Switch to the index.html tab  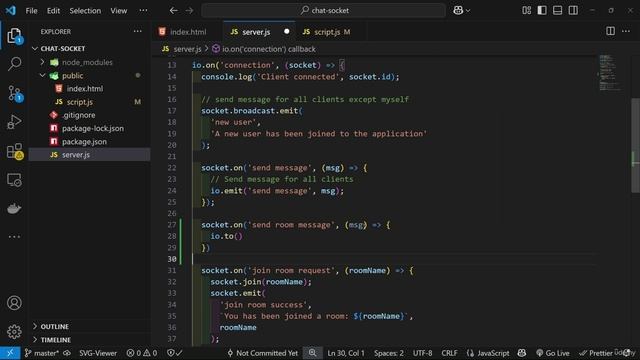tap(187, 32)
